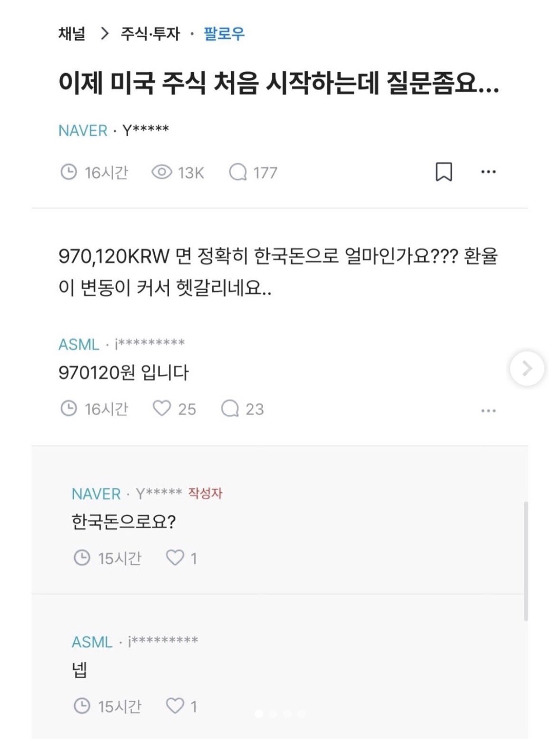The width and height of the screenshot is (560, 739).
Task: Go to the next image with the arrow
Action: click(x=527, y=368)
